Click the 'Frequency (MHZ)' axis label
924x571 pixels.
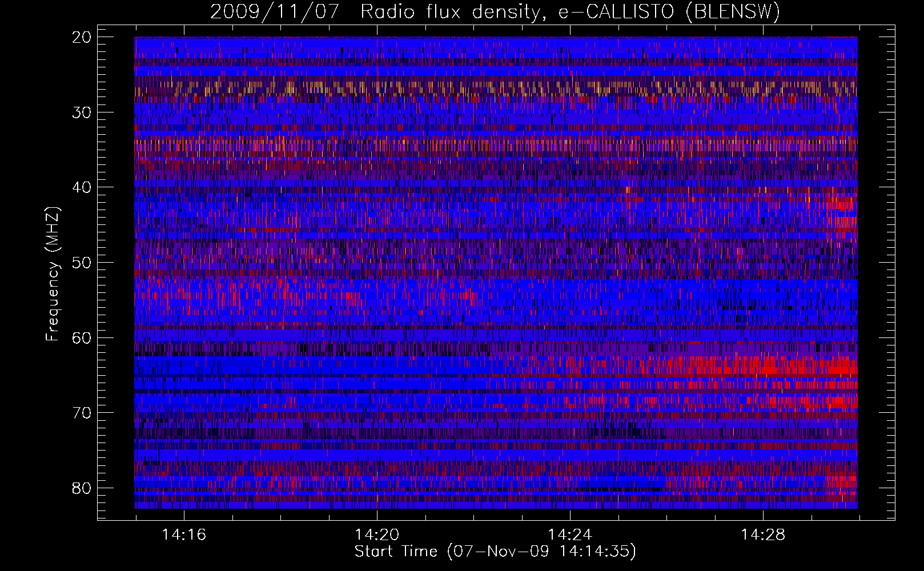click(x=53, y=274)
